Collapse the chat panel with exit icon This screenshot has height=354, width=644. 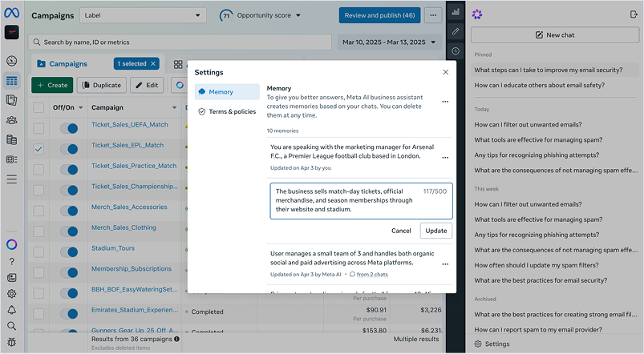click(x=633, y=14)
